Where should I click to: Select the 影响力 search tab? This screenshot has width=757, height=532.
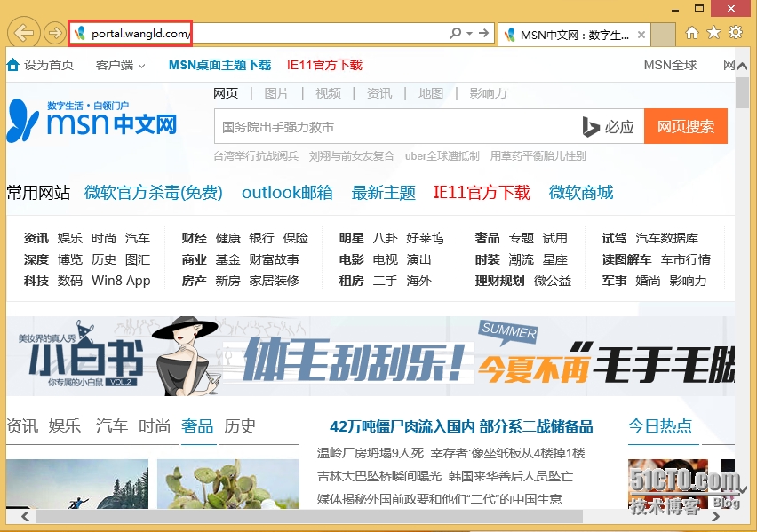[x=488, y=93]
